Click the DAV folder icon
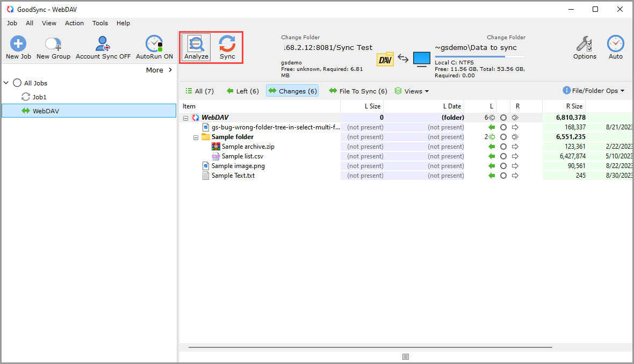 [385, 59]
